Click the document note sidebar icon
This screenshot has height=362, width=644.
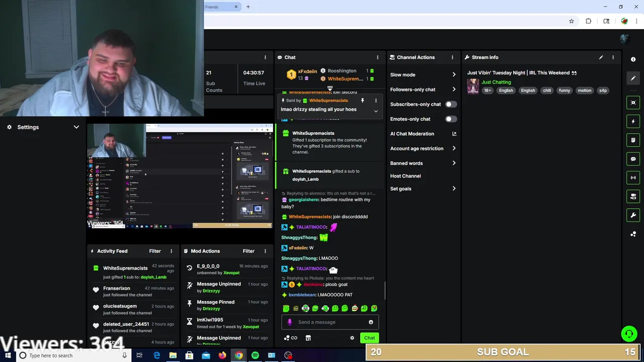(633, 140)
